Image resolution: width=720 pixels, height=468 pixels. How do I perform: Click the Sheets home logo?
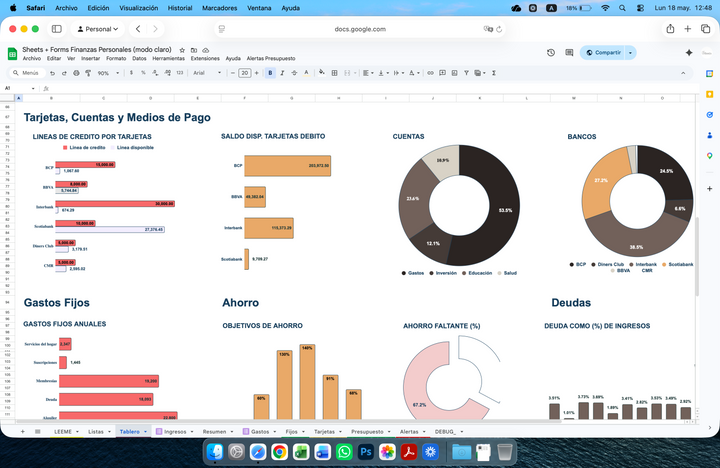(x=12, y=54)
